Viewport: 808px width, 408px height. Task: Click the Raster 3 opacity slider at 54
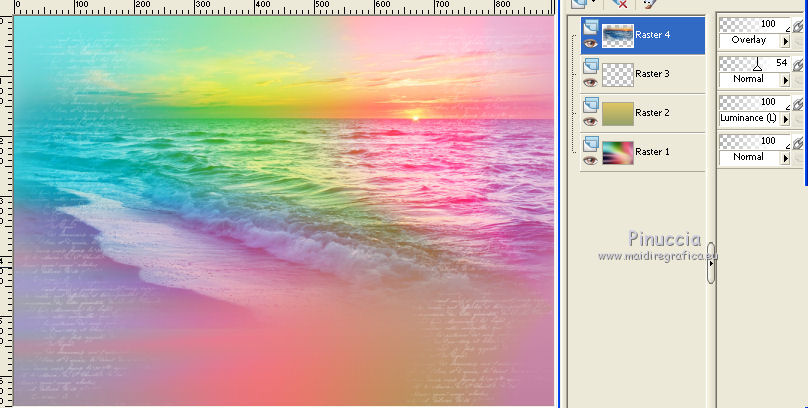tap(754, 63)
